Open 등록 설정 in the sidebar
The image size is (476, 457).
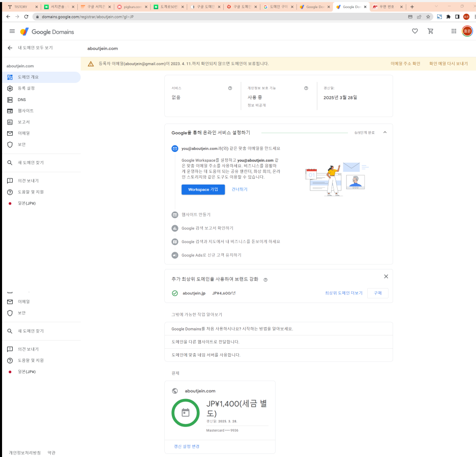tap(41, 88)
